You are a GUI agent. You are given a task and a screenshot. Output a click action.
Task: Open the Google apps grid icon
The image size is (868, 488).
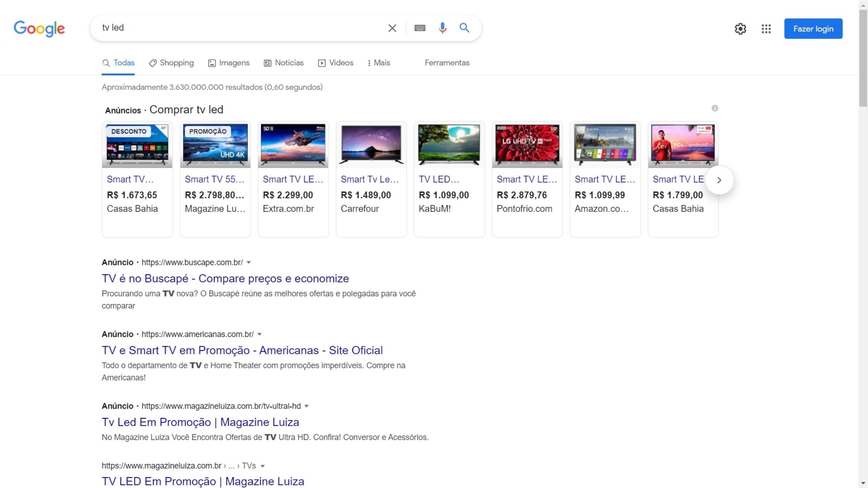tap(766, 29)
